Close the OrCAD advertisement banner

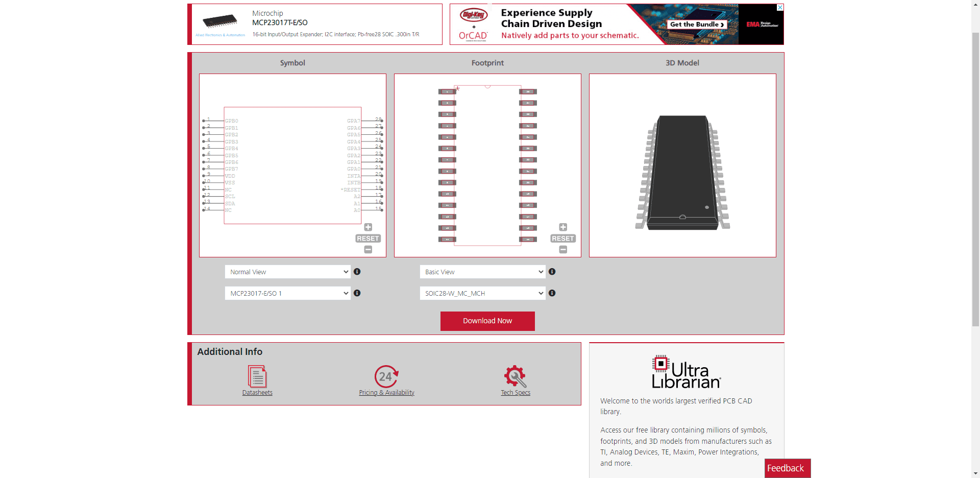780,7
